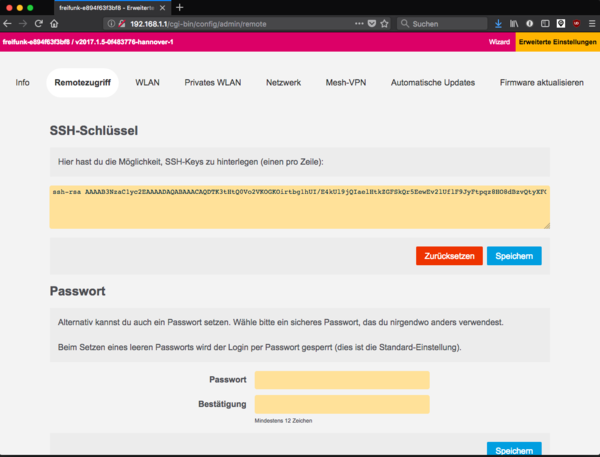Click the red Zurücksetzen button
Image resolution: width=600 pixels, height=457 pixels.
tap(449, 256)
